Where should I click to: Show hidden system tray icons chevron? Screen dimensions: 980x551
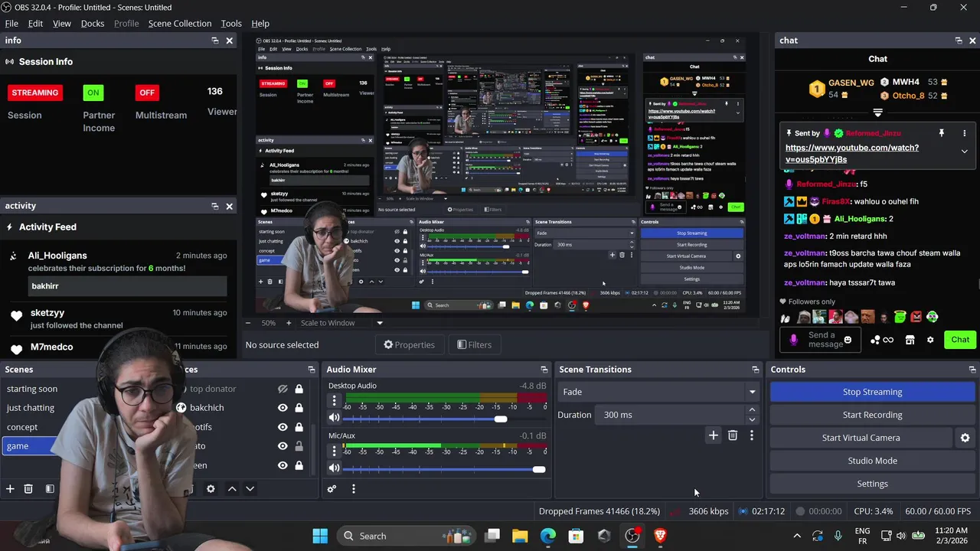click(x=797, y=536)
